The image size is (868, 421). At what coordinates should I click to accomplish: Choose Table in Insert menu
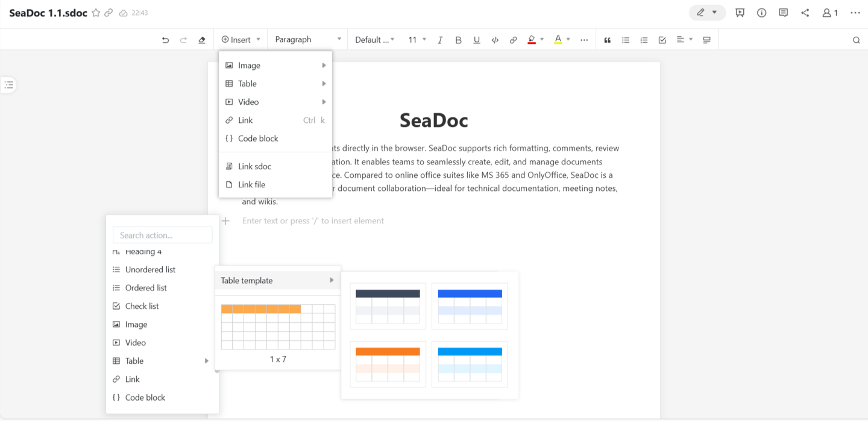[275, 84]
